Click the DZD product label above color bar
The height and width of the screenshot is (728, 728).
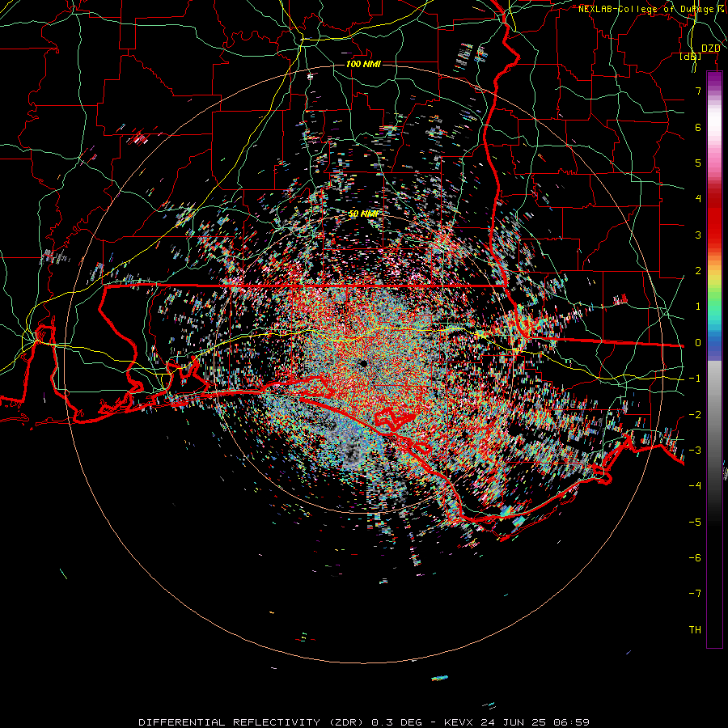point(710,49)
